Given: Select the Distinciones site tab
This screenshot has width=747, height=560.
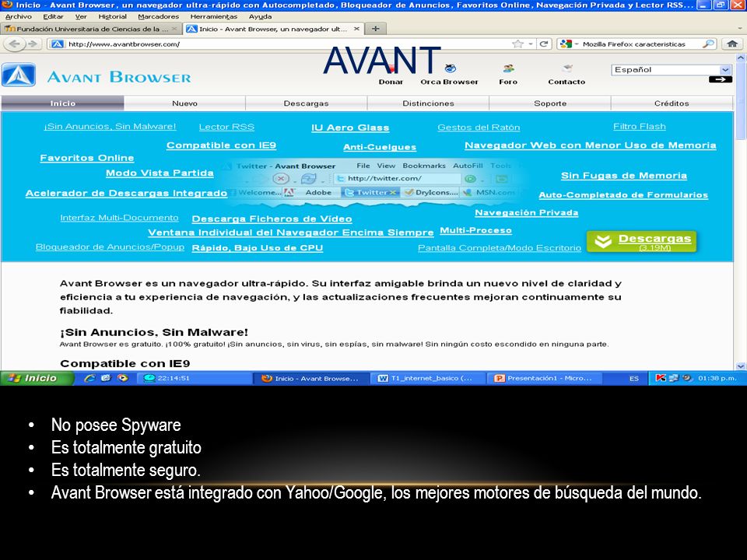Looking at the screenshot, I should pyautogui.click(x=428, y=103).
